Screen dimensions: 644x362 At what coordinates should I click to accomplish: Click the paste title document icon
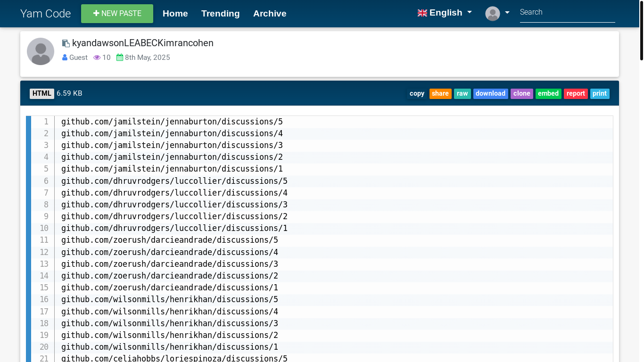coord(66,43)
